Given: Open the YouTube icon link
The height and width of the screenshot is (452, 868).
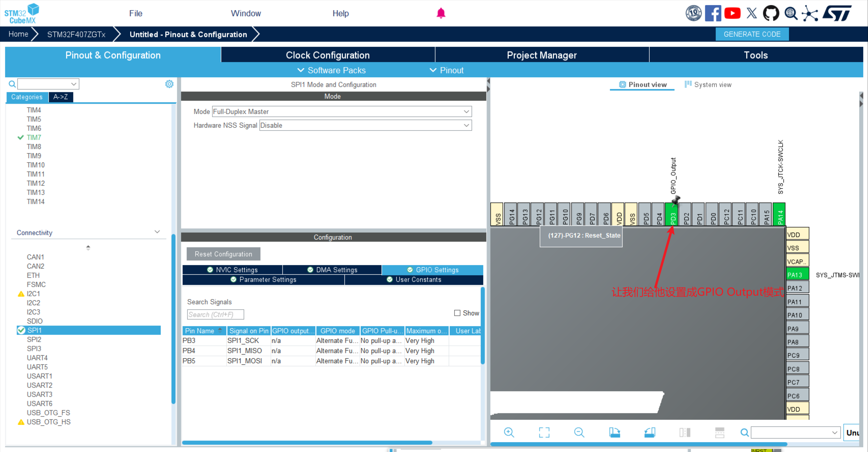Looking at the screenshot, I should [x=732, y=13].
